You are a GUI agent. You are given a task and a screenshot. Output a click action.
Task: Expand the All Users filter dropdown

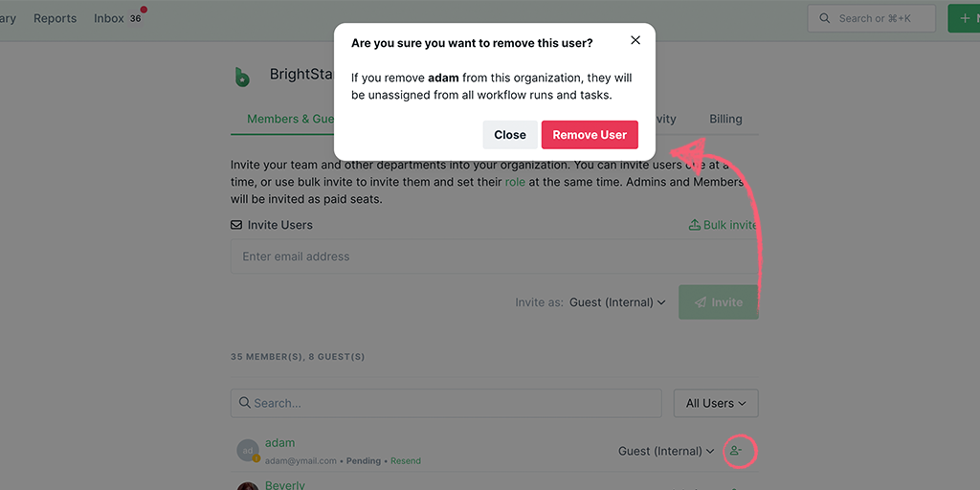pyautogui.click(x=716, y=403)
